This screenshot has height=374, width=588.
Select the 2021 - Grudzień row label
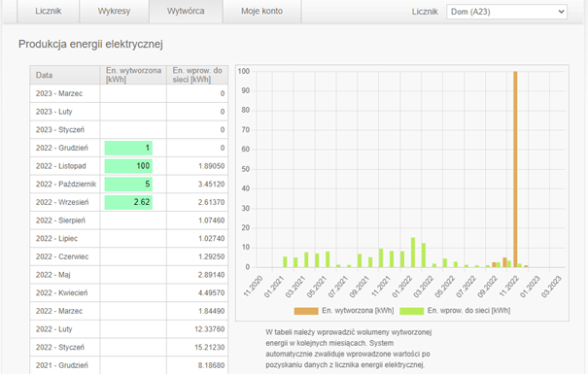[x=62, y=365]
